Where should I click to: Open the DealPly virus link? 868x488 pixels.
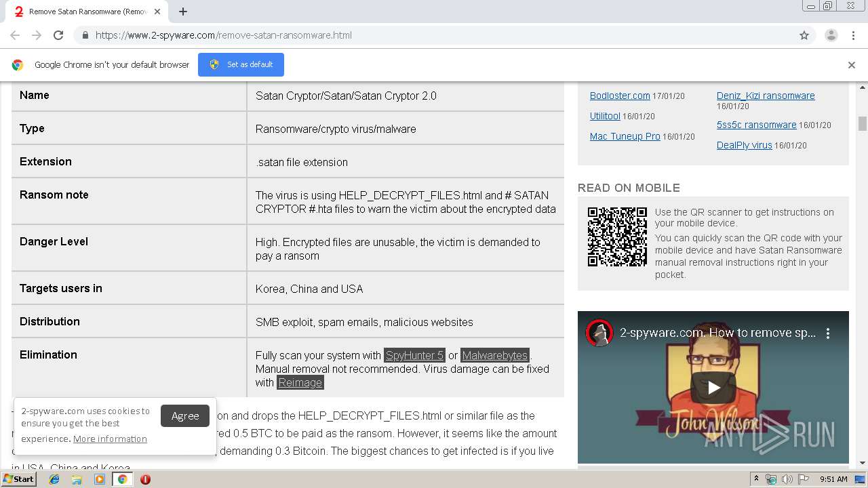click(x=744, y=145)
